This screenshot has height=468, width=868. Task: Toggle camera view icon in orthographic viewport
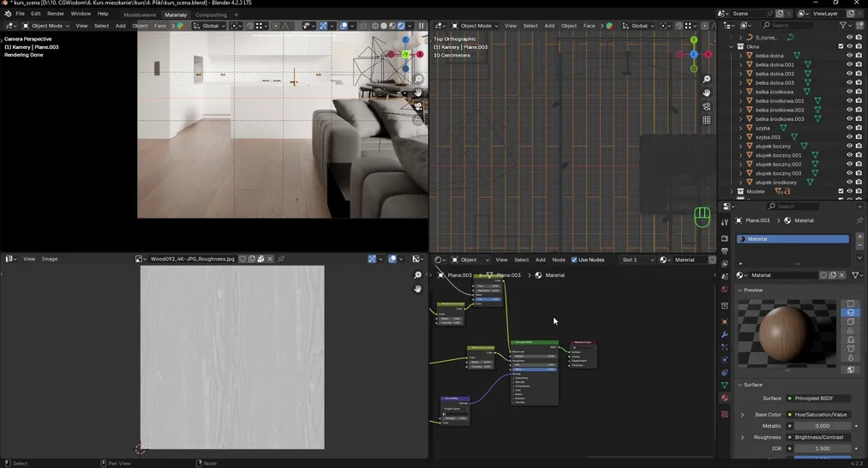click(x=706, y=106)
